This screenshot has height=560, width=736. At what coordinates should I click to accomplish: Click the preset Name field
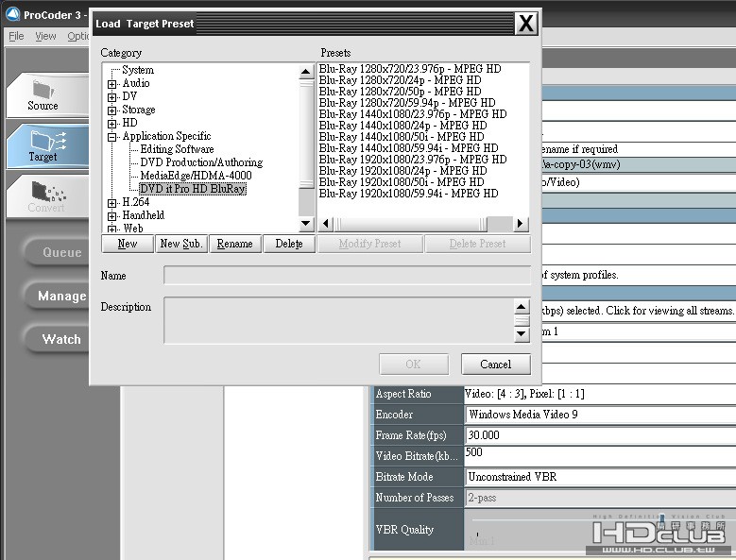347,276
